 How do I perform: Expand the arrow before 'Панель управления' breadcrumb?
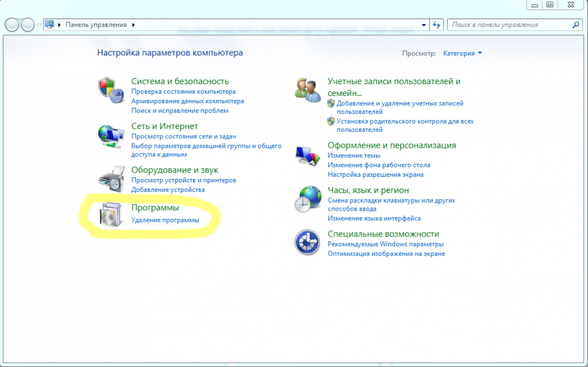[59, 25]
